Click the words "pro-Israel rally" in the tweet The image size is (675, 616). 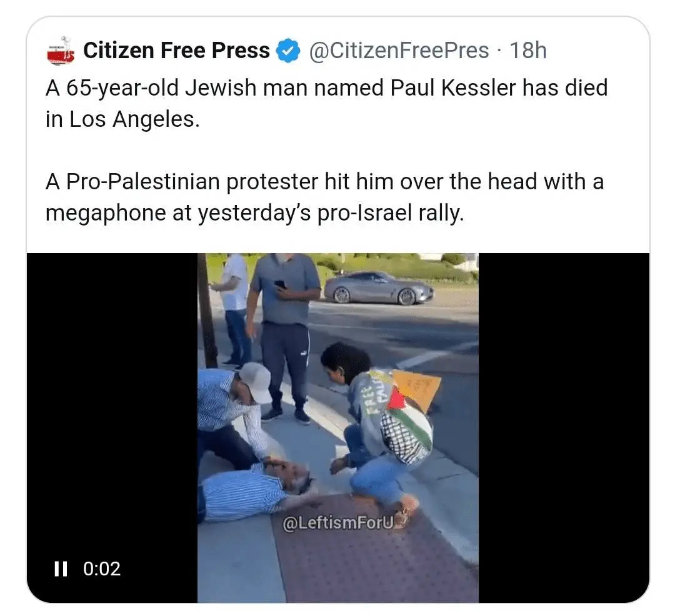(x=391, y=213)
